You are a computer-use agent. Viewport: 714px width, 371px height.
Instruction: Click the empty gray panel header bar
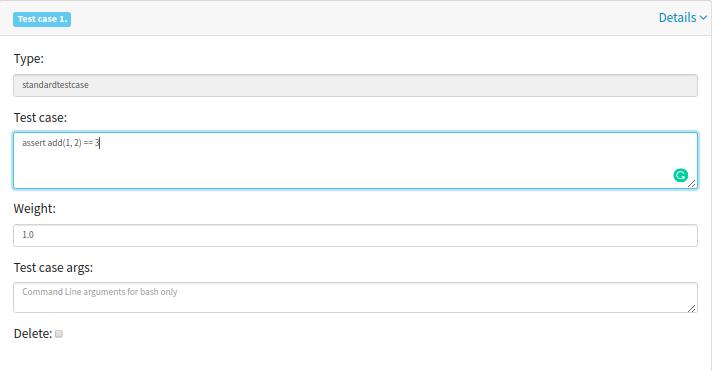click(x=364, y=18)
